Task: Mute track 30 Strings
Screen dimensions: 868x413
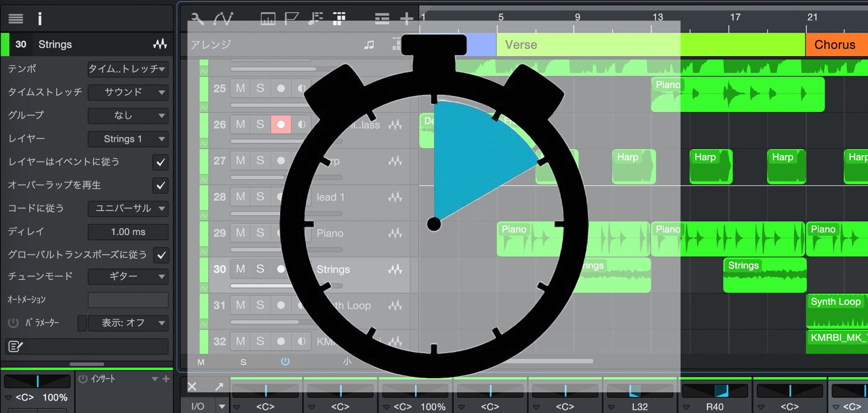Action: pos(240,269)
